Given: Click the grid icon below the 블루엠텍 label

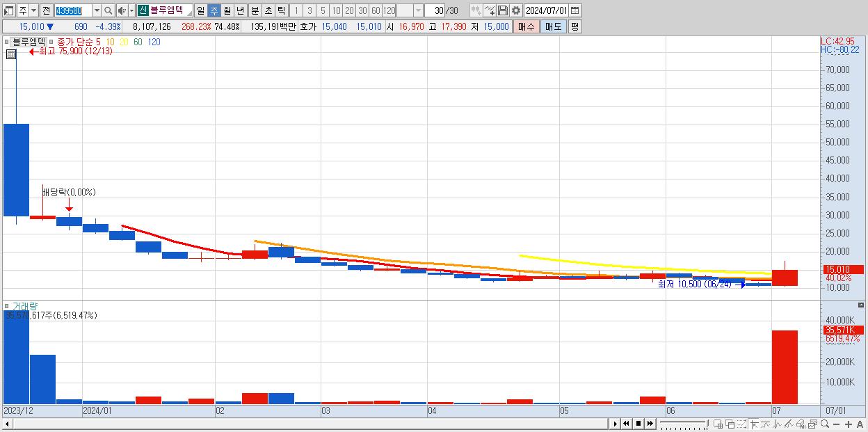Looking at the screenshot, I should [11, 54].
